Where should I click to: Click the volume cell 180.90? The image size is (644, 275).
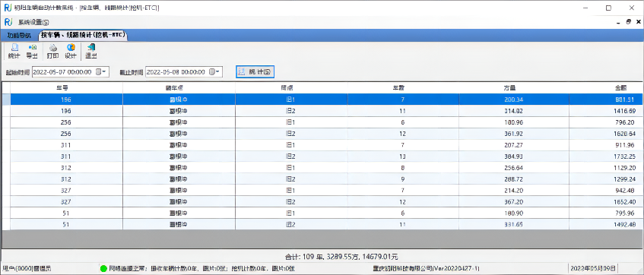point(514,213)
